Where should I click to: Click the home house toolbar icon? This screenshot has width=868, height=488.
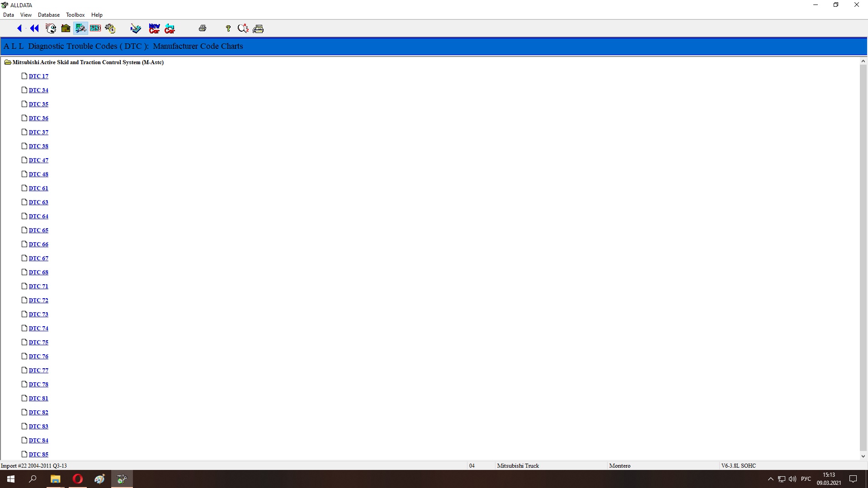pyautogui.click(x=66, y=28)
